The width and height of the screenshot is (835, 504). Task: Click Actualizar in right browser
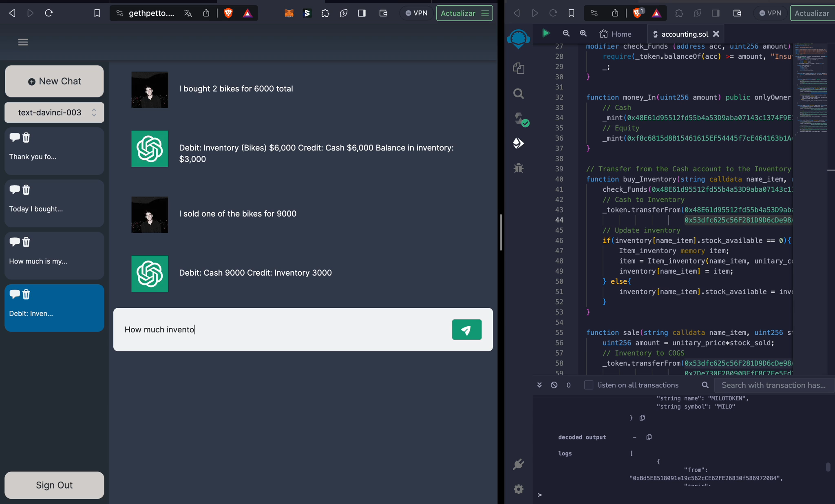pos(812,13)
